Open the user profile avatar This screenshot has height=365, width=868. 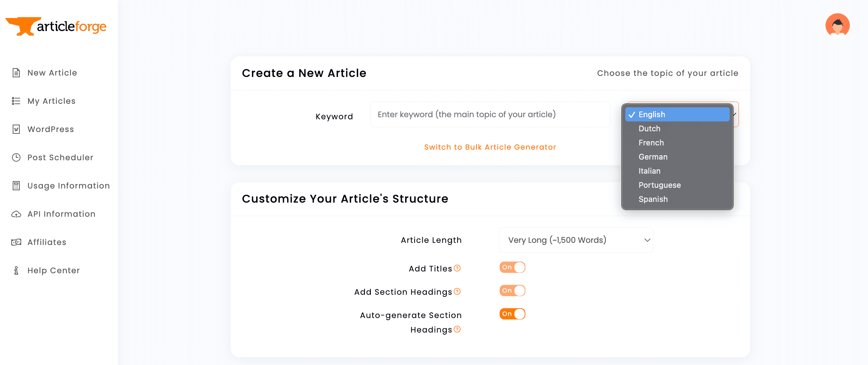pyautogui.click(x=838, y=25)
